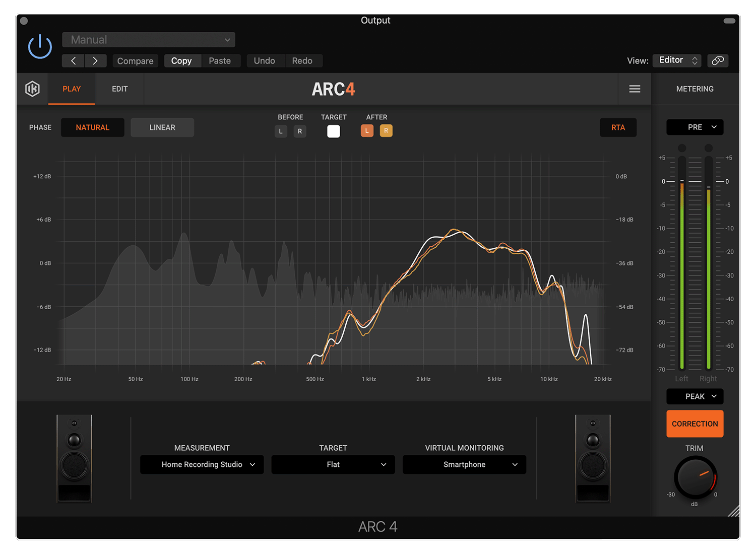756x558 pixels.
Task: Open the Virtual Monitoring Smartphone dropdown
Action: click(464, 464)
